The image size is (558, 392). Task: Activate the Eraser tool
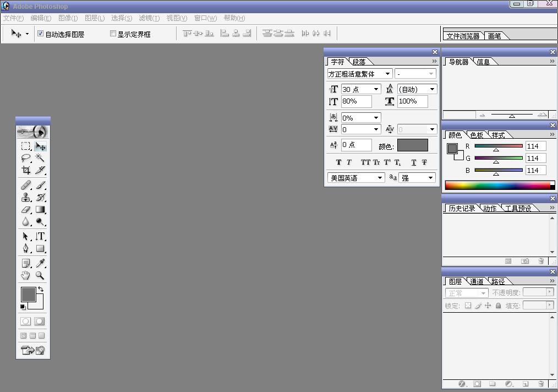(x=26, y=209)
